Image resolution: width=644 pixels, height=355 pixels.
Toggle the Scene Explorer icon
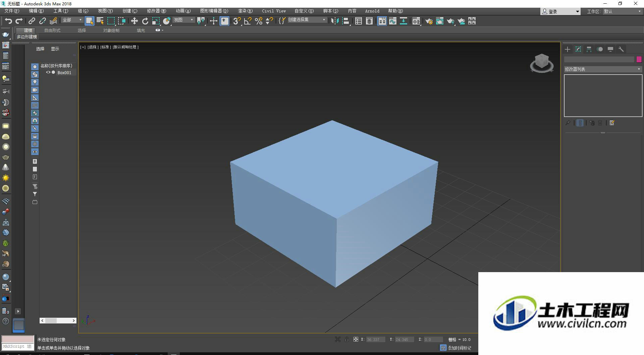[x=359, y=21]
